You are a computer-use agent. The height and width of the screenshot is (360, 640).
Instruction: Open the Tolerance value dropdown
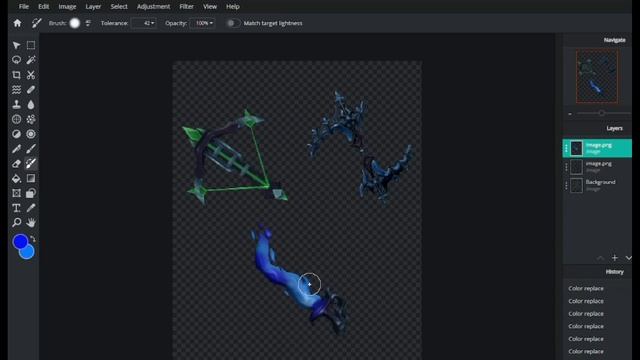(144, 23)
